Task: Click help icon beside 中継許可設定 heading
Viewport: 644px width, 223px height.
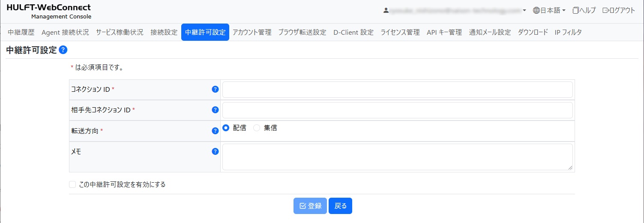Action: 63,50
